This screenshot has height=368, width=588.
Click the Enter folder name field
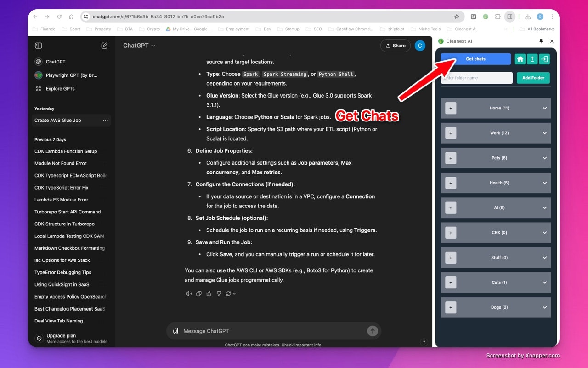coord(477,78)
